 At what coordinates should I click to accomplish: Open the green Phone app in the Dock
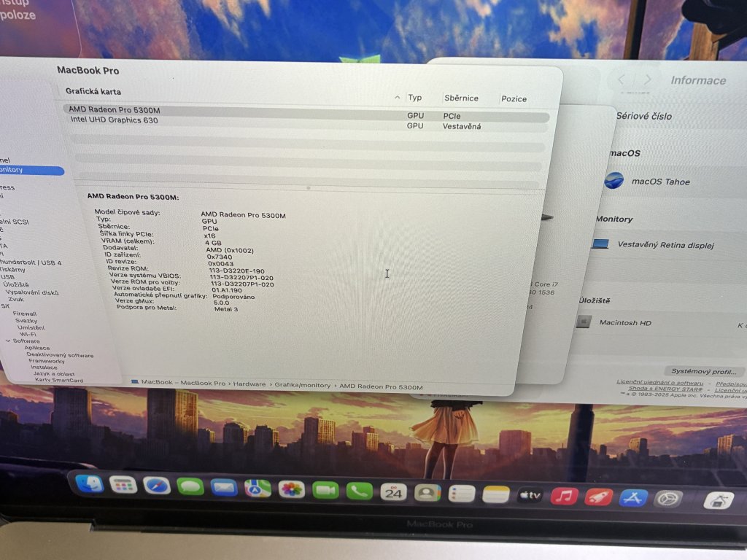pos(359,491)
